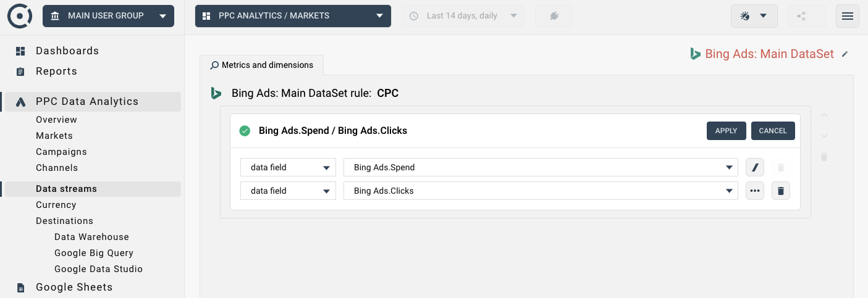The width and height of the screenshot is (868, 298).
Task: Click the Bing Ads: Main DataSet title
Action: coord(770,54)
